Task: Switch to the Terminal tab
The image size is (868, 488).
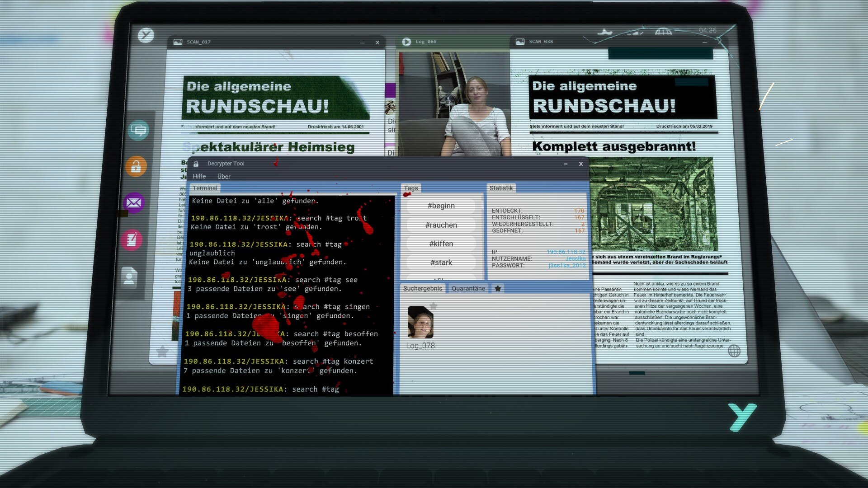Action: click(x=205, y=188)
